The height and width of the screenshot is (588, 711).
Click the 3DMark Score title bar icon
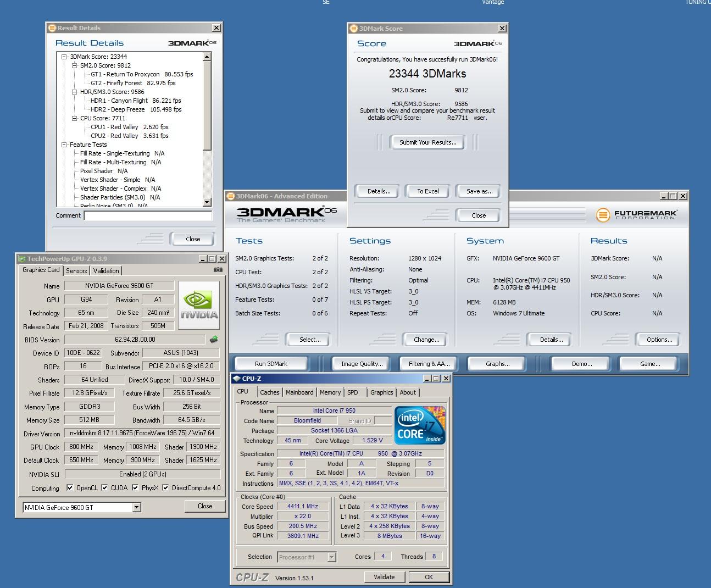pos(354,29)
